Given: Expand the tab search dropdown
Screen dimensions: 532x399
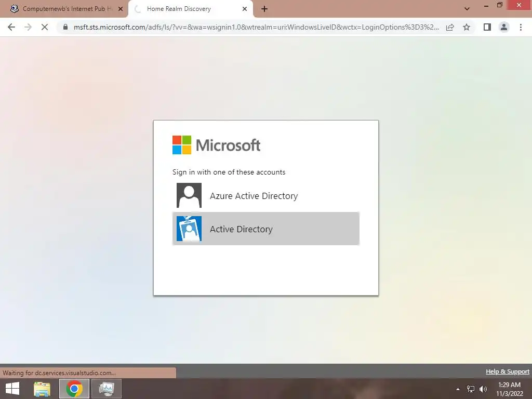Looking at the screenshot, I should pyautogui.click(x=467, y=9).
